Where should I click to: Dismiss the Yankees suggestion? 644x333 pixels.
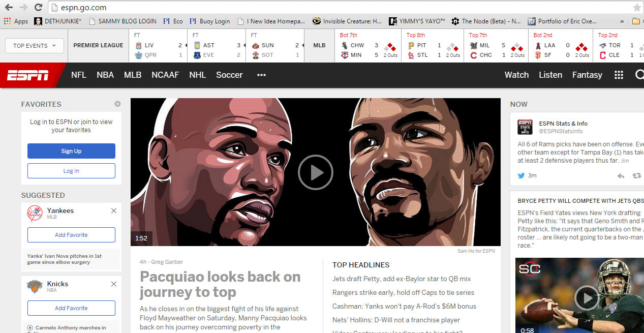(114, 210)
